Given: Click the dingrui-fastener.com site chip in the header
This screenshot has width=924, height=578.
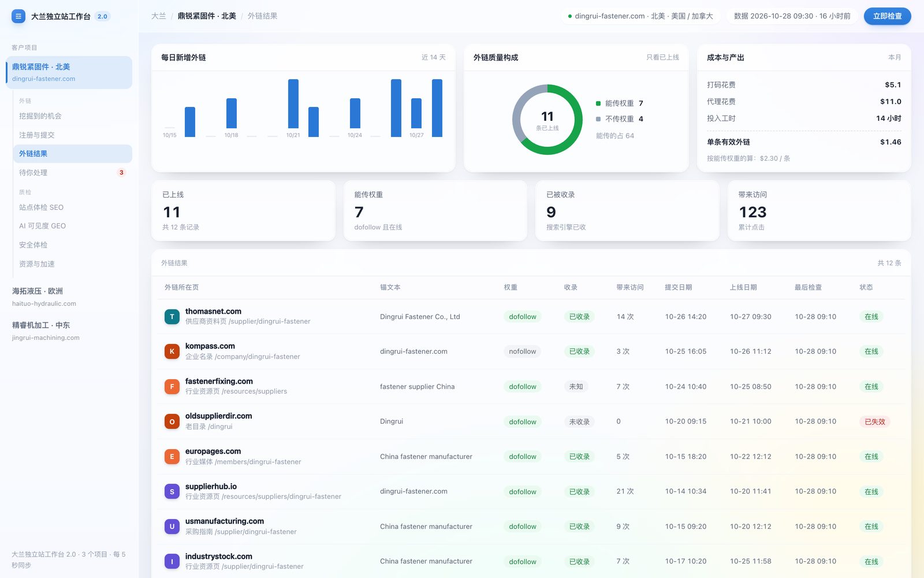Looking at the screenshot, I should [640, 16].
